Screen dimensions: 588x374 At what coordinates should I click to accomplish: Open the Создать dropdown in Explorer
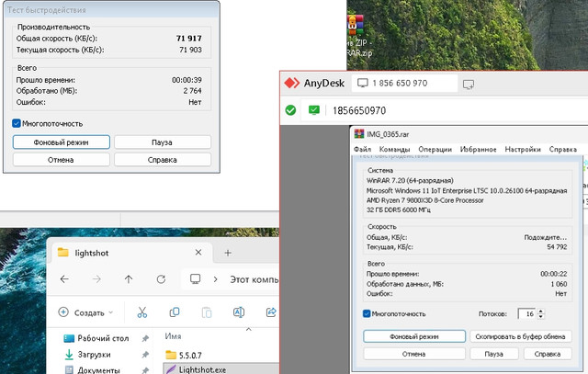click(x=85, y=312)
